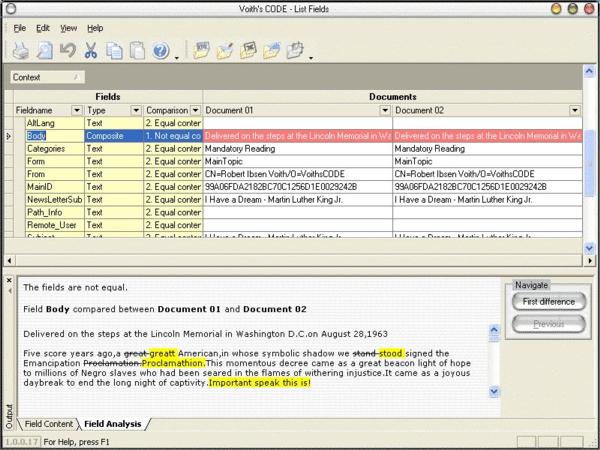This screenshot has height=450, width=600.
Task: Click horizontal scrollbar right arrow
Action: tap(590, 261)
